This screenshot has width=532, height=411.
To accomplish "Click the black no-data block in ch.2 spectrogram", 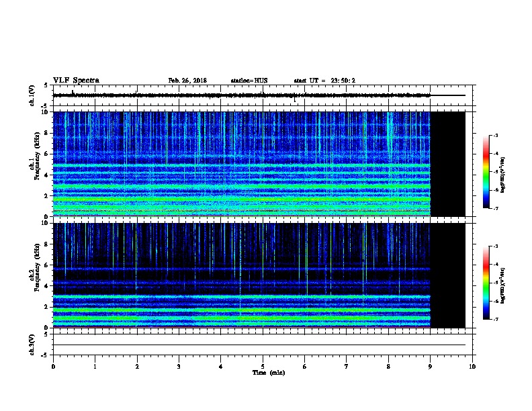I will pos(448,275).
